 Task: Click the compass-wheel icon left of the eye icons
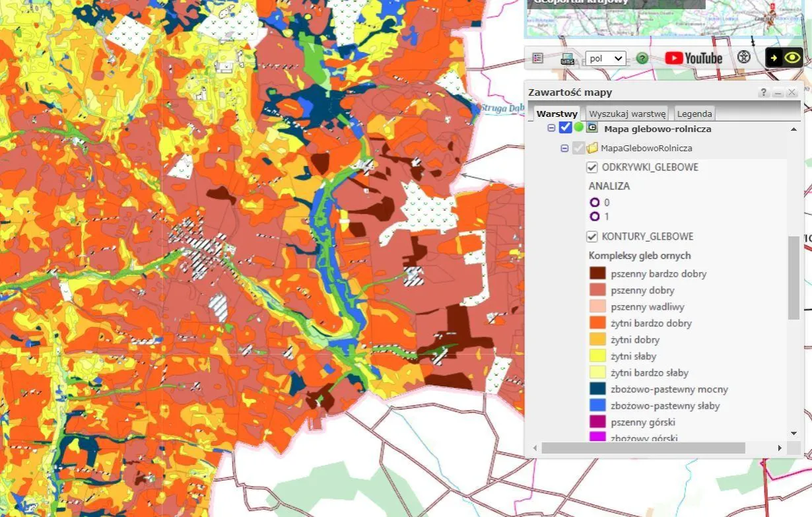point(743,57)
